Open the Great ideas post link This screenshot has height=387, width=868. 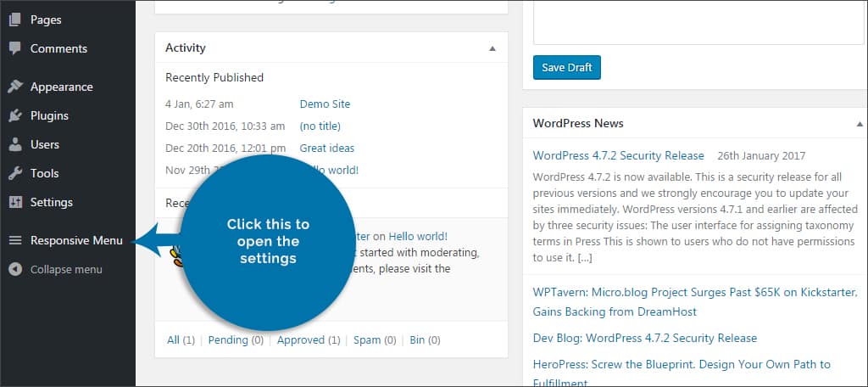click(x=326, y=149)
